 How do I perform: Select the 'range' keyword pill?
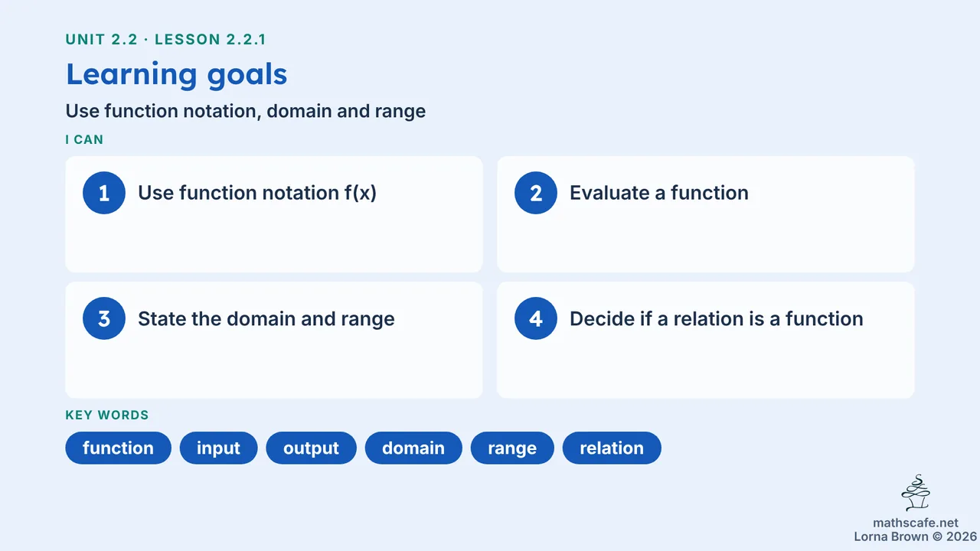pos(512,448)
